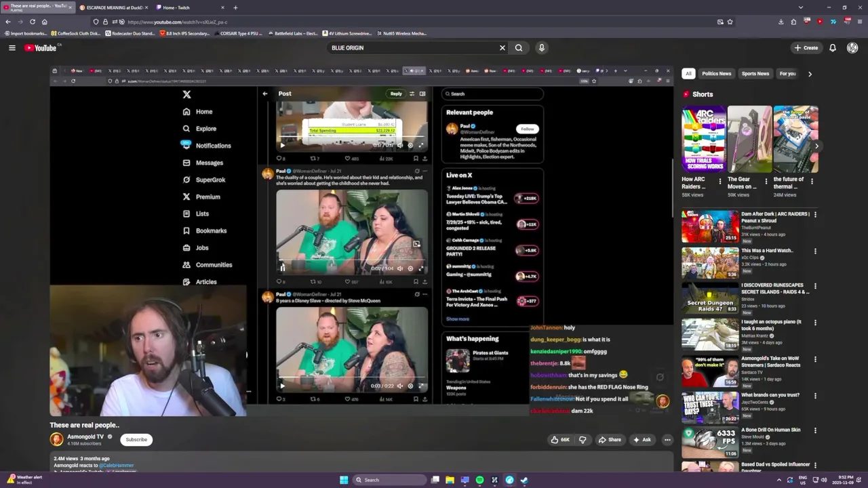Open the Nut65 Wireless Mecha bookmark

pyautogui.click(x=401, y=33)
